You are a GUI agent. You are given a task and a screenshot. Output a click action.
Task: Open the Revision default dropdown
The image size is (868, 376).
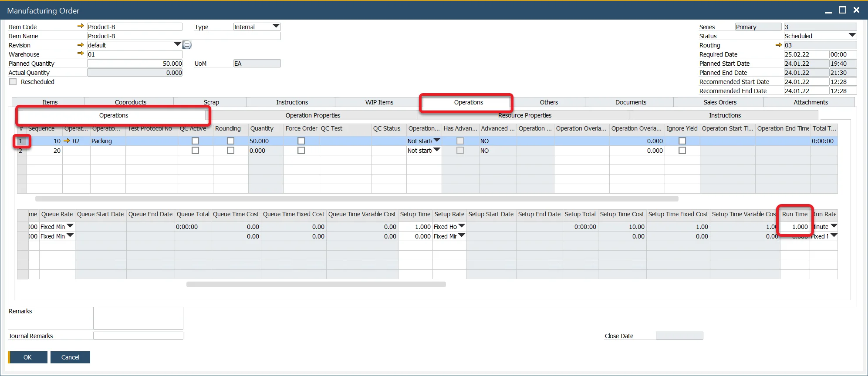[177, 44]
